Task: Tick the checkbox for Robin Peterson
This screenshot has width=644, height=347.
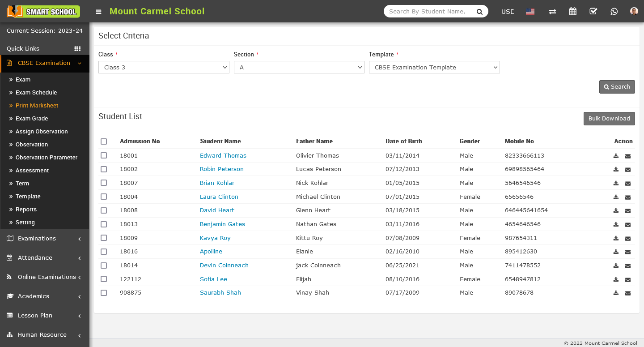Action: [104, 169]
